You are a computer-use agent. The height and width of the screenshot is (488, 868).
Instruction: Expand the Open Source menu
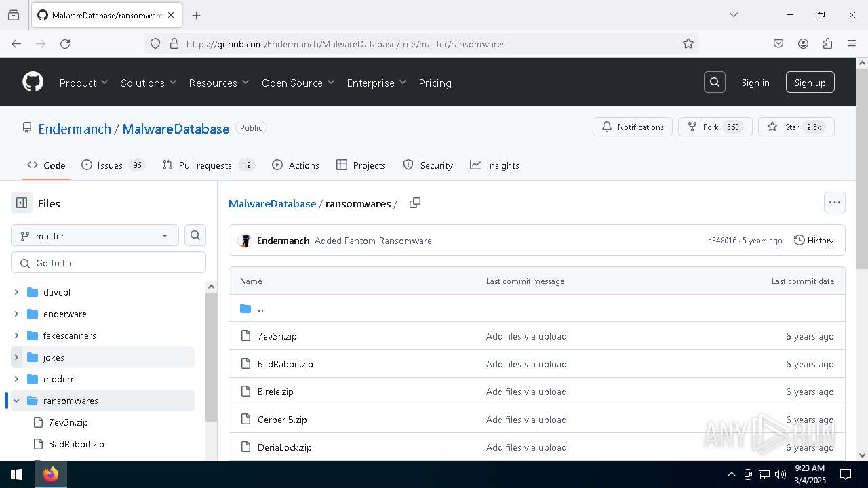[298, 83]
